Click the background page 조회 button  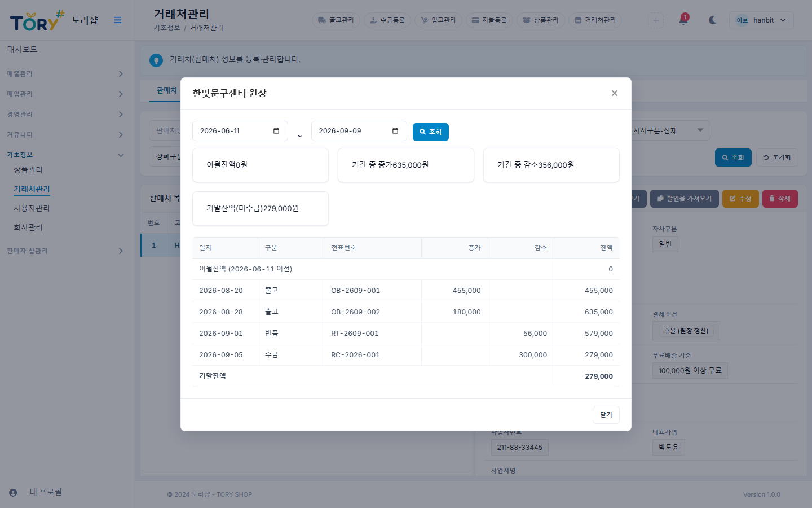733,157
